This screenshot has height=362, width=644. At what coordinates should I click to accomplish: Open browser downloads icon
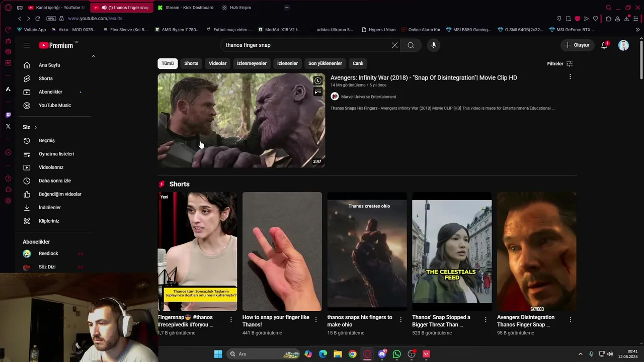tap(627, 19)
